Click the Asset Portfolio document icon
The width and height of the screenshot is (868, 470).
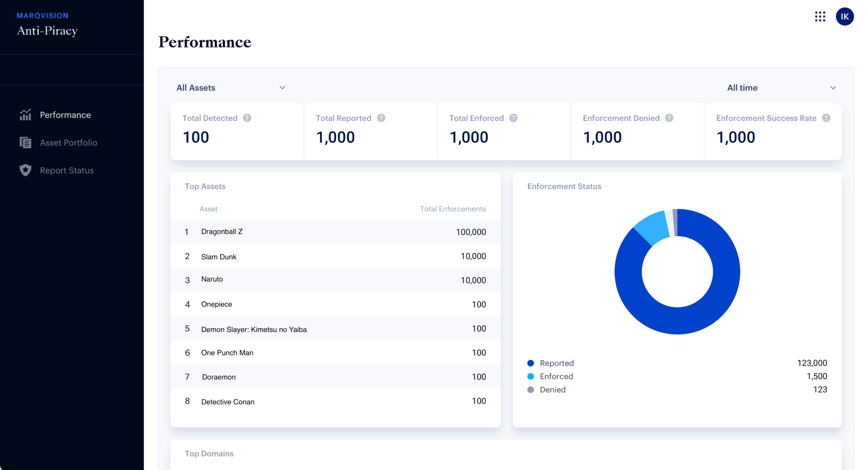25,143
